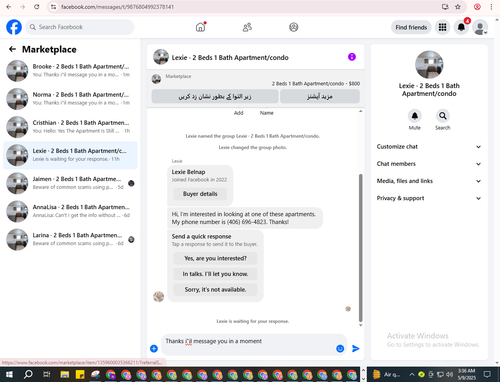Image resolution: width=500 pixels, height=382 pixels.
Task: Expand Media, files and links section
Action: pos(429,181)
